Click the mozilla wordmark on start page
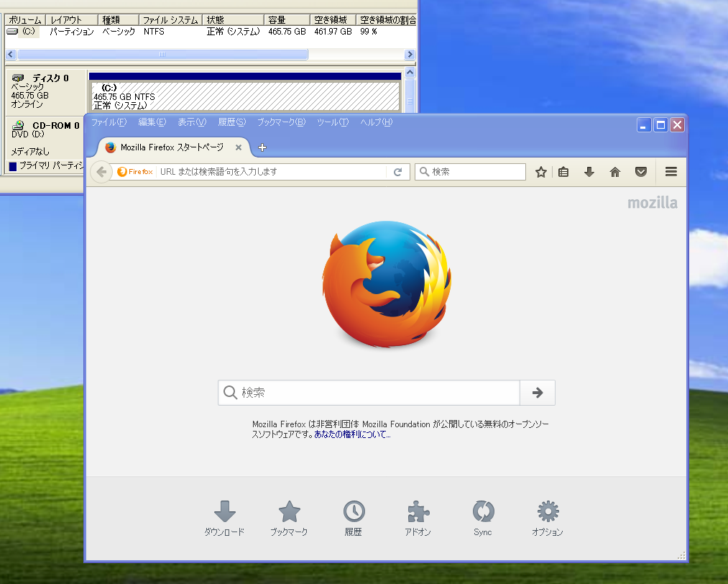 (x=653, y=203)
